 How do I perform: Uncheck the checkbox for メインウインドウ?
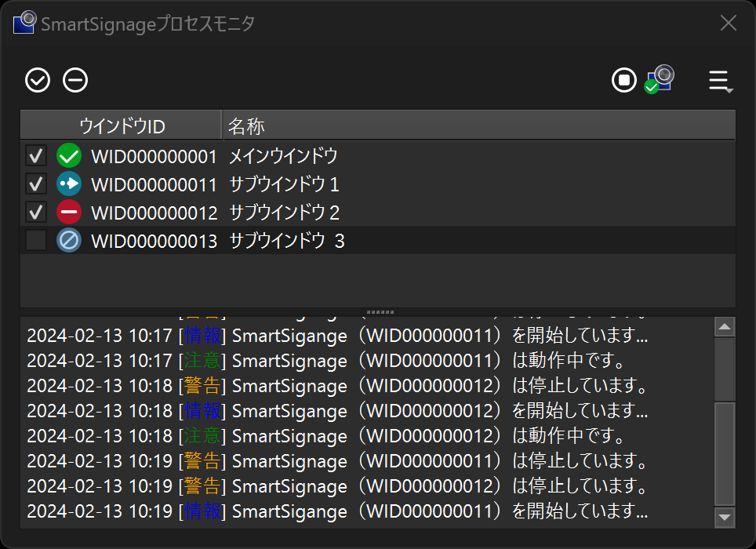[36, 156]
